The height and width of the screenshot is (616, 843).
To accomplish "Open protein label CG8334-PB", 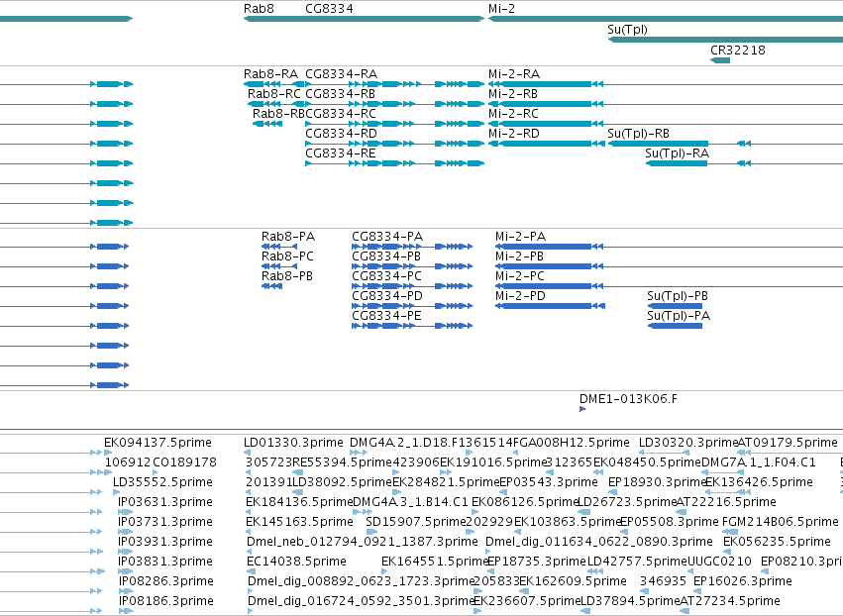I will coord(386,257).
